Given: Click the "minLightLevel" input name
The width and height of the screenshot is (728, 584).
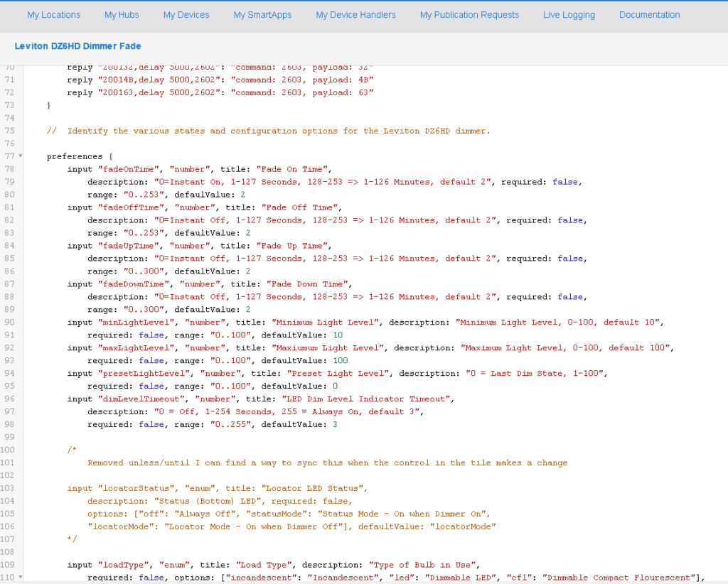Looking at the screenshot, I should [136, 323].
